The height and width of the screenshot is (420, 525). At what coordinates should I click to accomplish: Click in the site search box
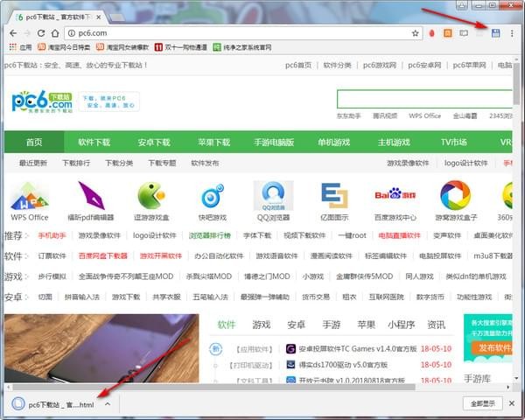(424, 99)
